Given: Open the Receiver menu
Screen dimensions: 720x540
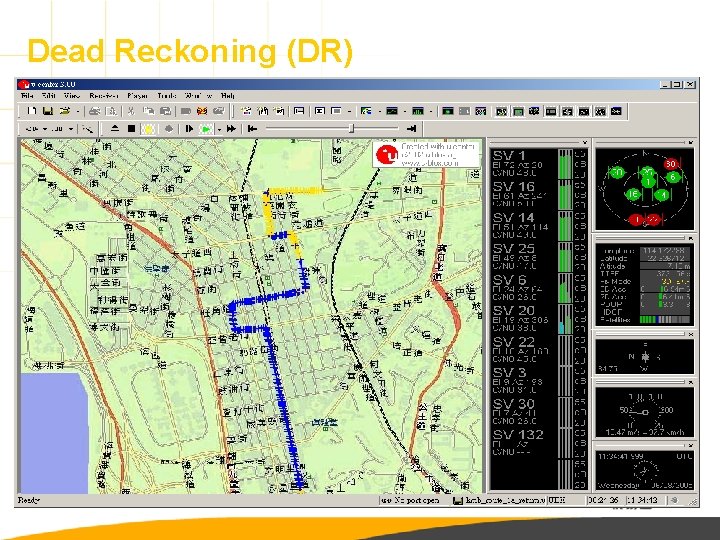Looking at the screenshot, I should pyautogui.click(x=104, y=96).
